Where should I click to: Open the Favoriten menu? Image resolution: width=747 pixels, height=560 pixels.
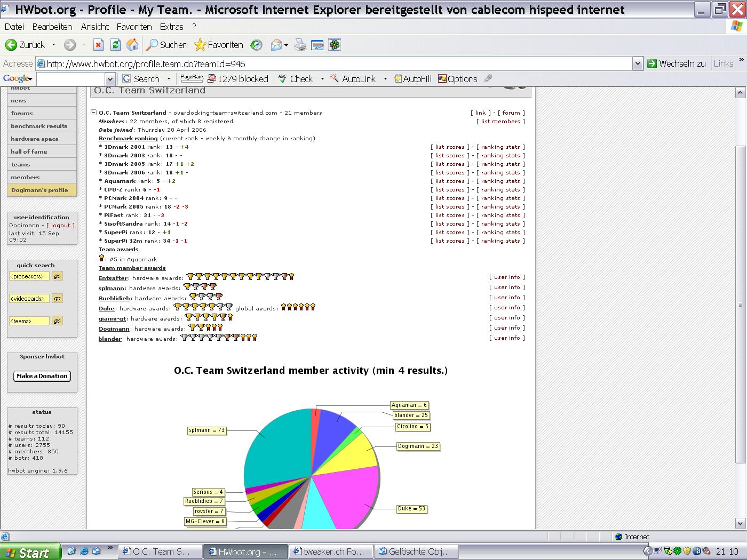pos(134,27)
